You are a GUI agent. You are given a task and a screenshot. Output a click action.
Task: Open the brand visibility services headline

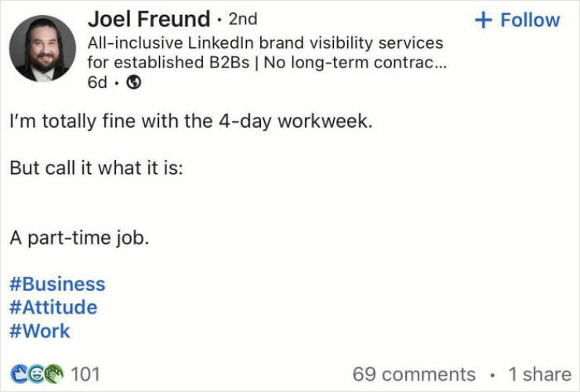(266, 53)
